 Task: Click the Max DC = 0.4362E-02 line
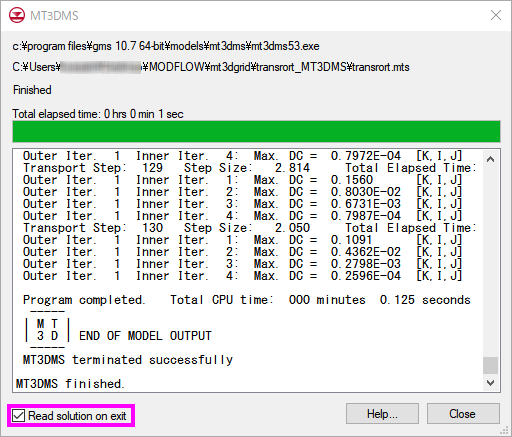click(x=242, y=252)
